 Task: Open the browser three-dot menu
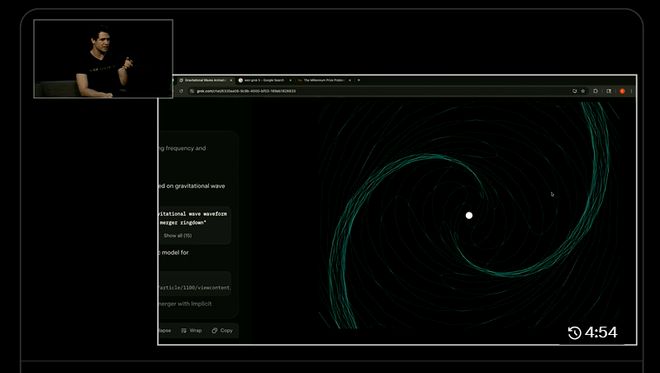[x=631, y=91]
